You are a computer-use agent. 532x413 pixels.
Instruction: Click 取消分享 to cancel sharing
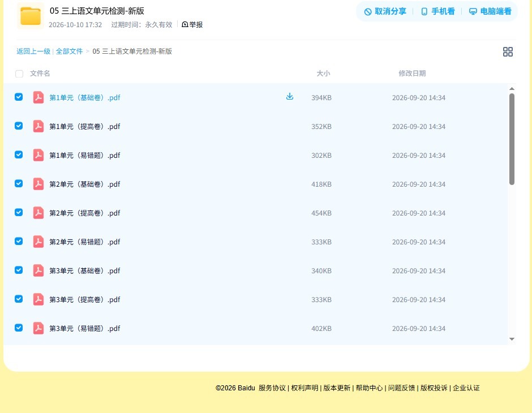pyautogui.click(x=385, y=11)
